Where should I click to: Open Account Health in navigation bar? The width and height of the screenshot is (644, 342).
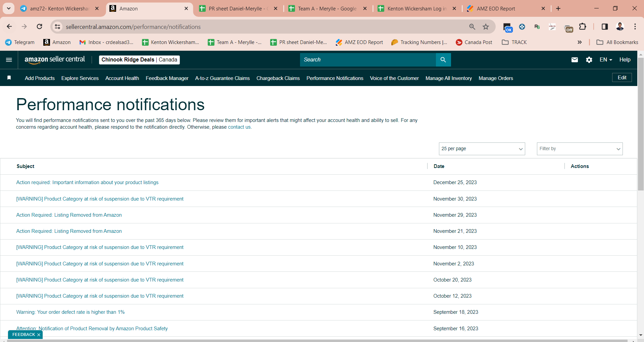point(122,78)
